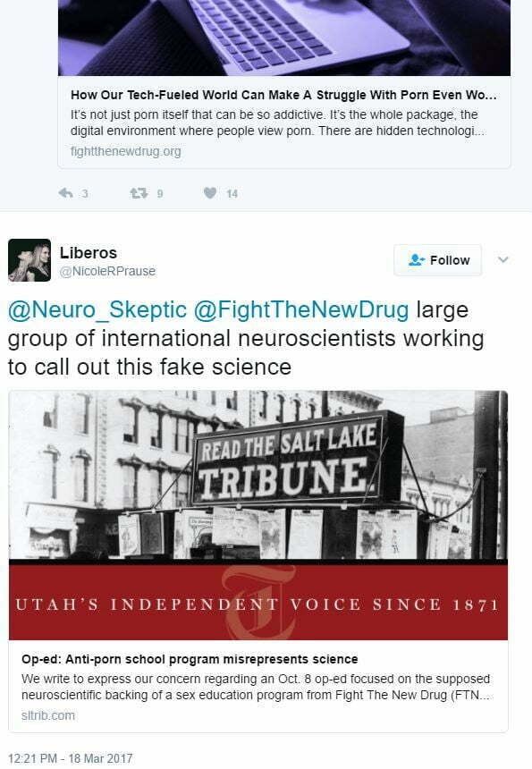Expand the tweet options chevron
This screenshot has height=769, width=532.
503,259
